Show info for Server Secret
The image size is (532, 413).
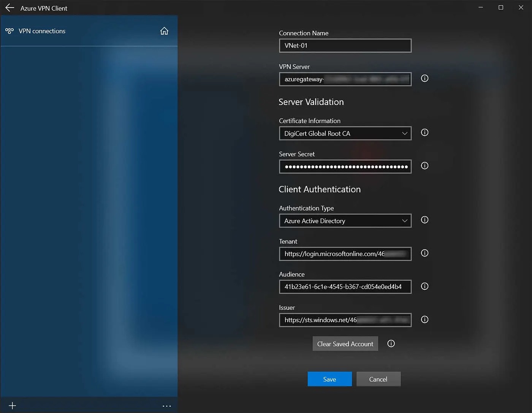tap(424, 166)
